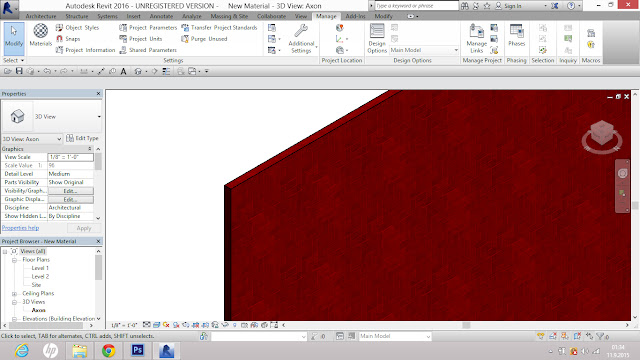
Task: Click Purge Unused
Action: (204, 39)
